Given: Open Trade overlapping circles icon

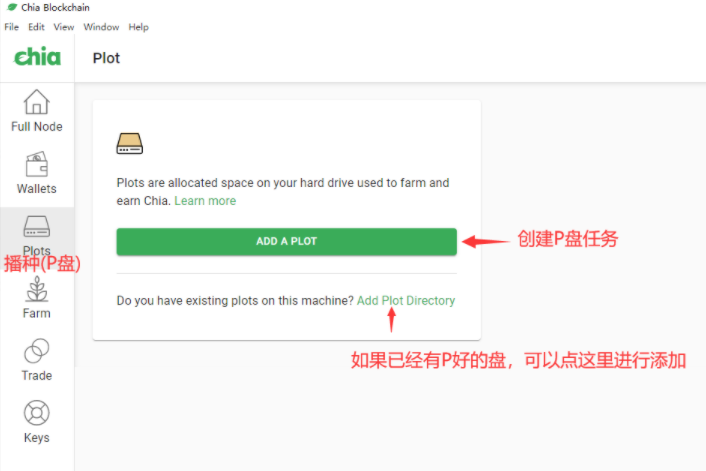Looking at the screenshot, I should click(37, 351).
